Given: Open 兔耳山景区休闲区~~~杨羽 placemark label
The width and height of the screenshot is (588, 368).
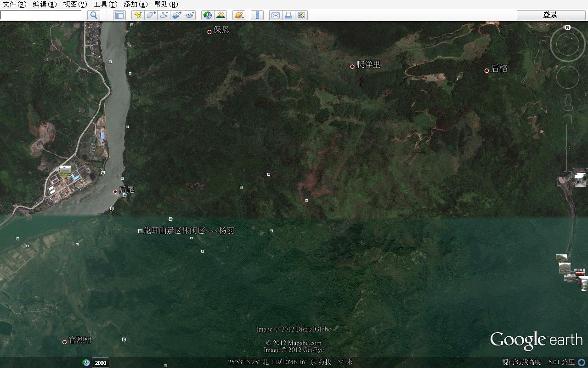Looking at the screenshot, I should coord(189,231).
